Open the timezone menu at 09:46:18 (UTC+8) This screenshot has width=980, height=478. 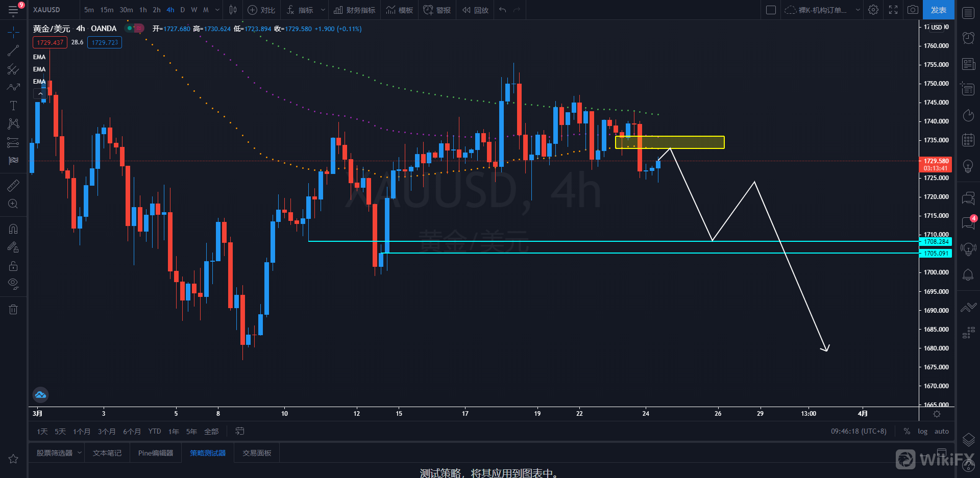859,431
